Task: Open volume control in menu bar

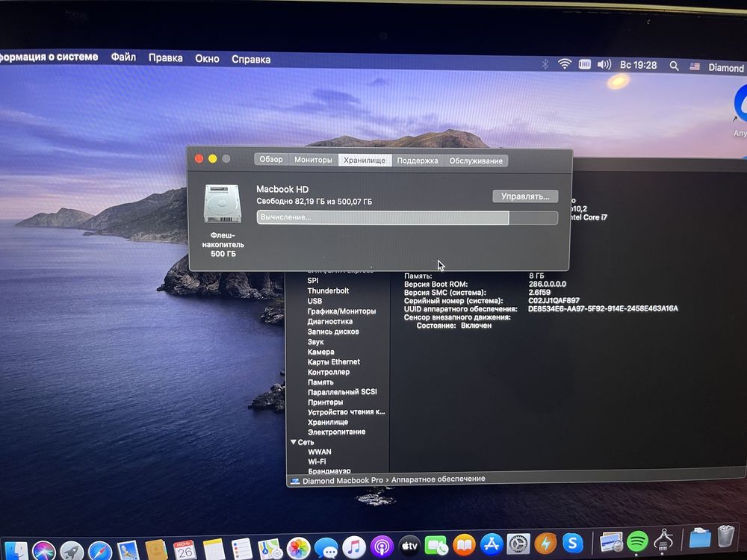Action: pos(604,64)
